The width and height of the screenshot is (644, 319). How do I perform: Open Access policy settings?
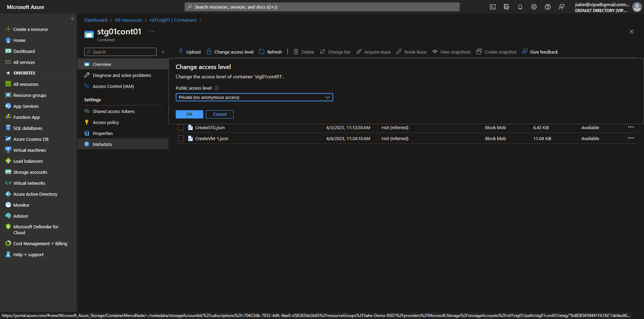tap(123, 122)
